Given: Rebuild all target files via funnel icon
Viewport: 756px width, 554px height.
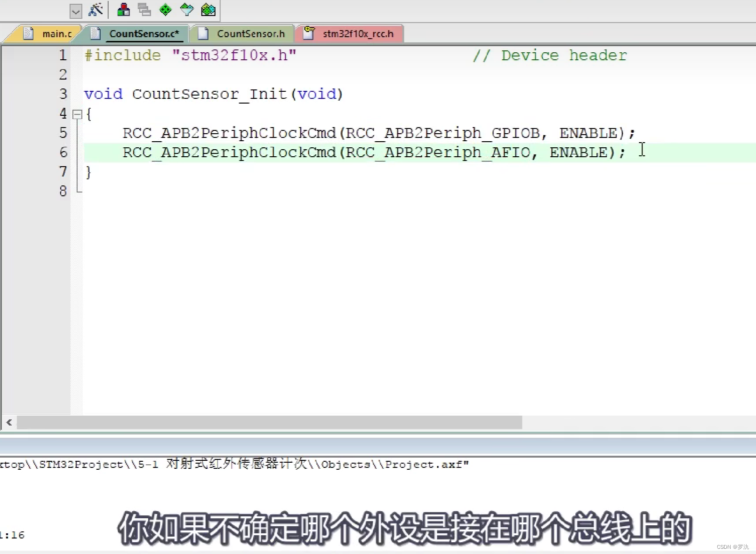Looking at the screenshot, I should click(186, 10).
